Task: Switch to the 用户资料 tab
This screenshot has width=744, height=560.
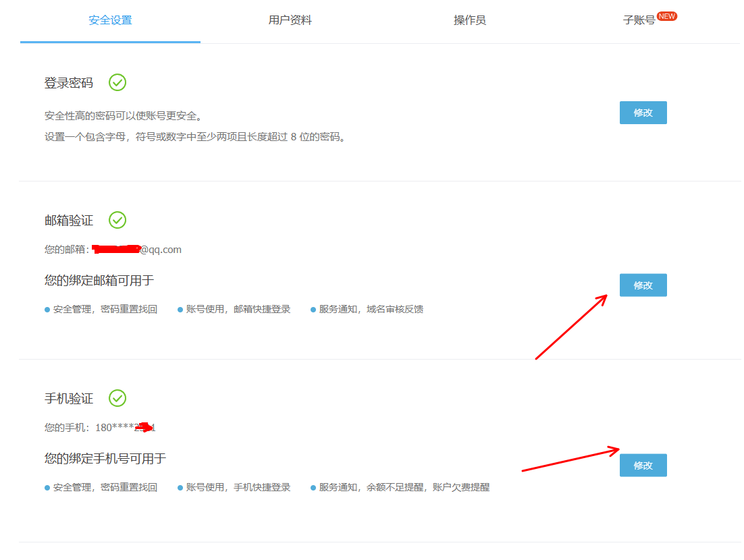Action: pos(290,20)
